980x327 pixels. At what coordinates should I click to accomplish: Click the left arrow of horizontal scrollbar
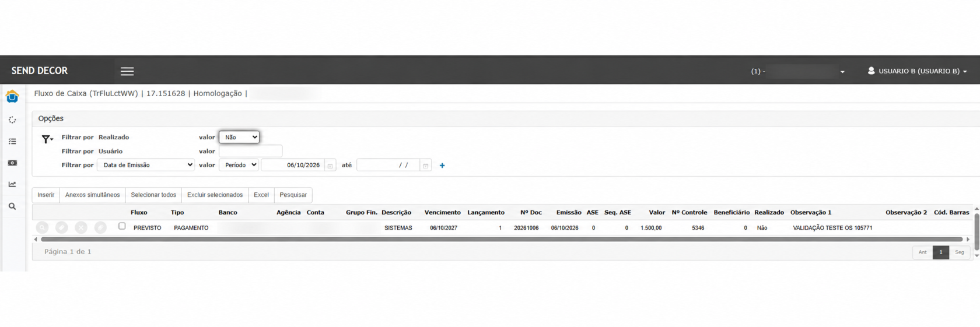click(x=36, y=239)
